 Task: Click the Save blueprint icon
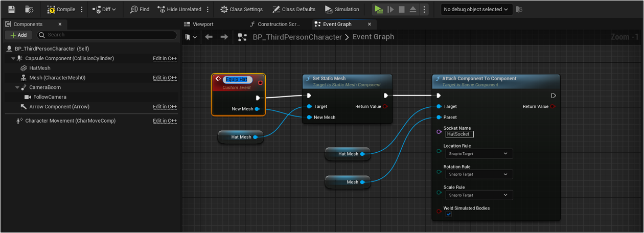pos(12,9)
